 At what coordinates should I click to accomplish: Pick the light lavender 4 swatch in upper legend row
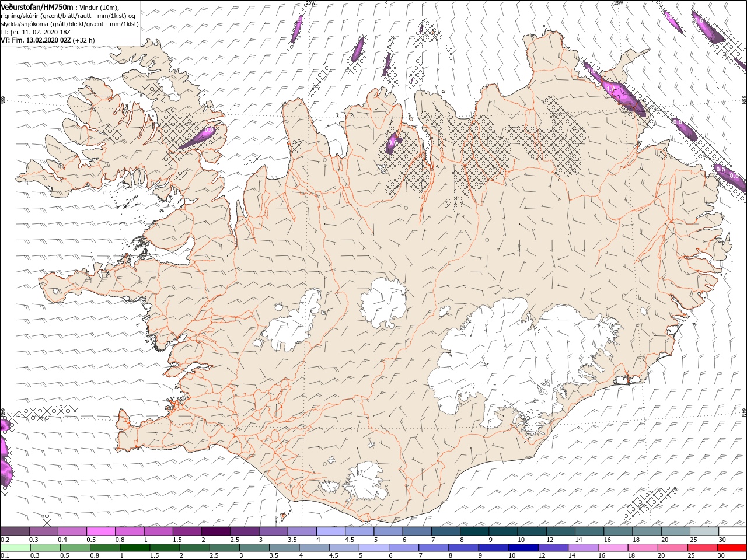click(330, 531)
